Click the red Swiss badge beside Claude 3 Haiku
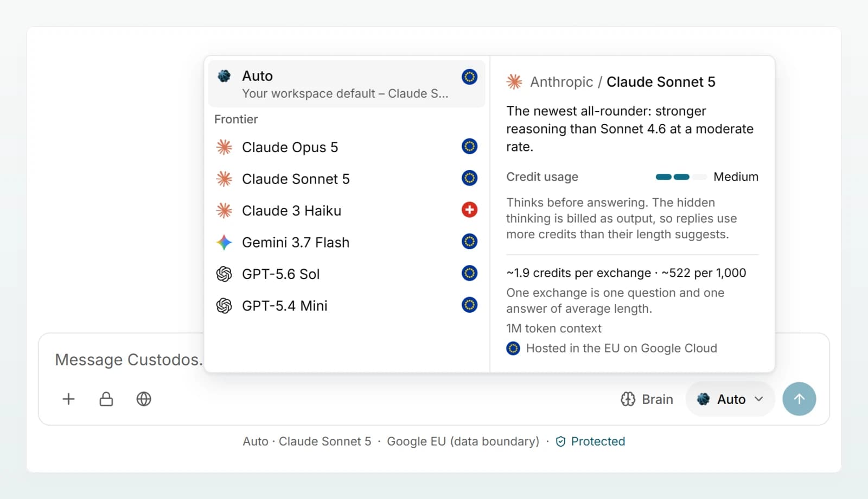Image resolution: width=868 pixels, height=499 pixels. pyautogui.click(x=469, y=210)
